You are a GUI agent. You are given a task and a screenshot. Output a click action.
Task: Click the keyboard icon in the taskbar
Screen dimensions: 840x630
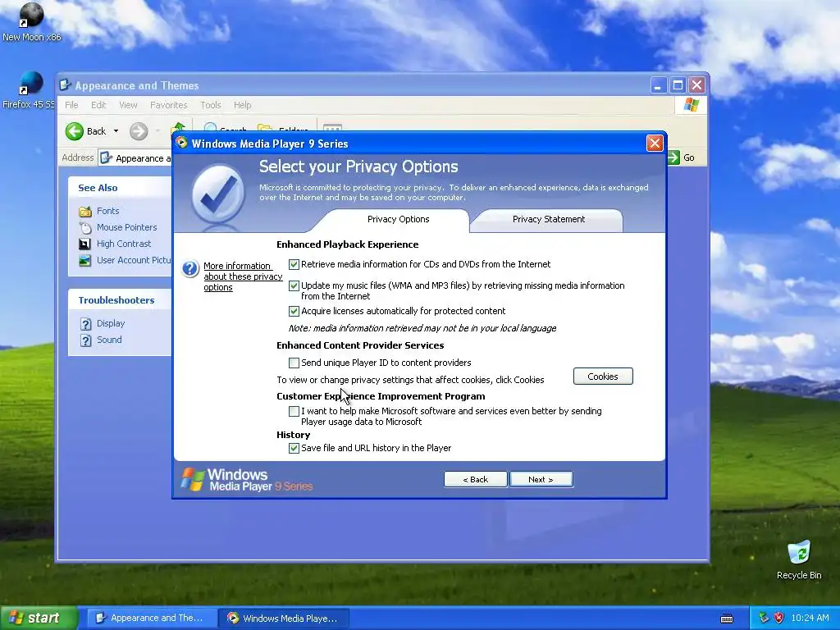click(x=727, y=619)
